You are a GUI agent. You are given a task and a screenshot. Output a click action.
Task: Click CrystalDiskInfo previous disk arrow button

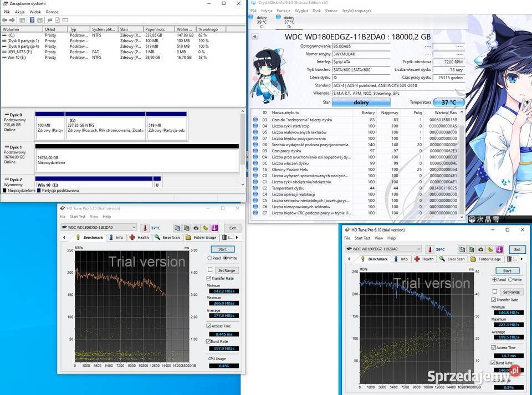point(254,37)
